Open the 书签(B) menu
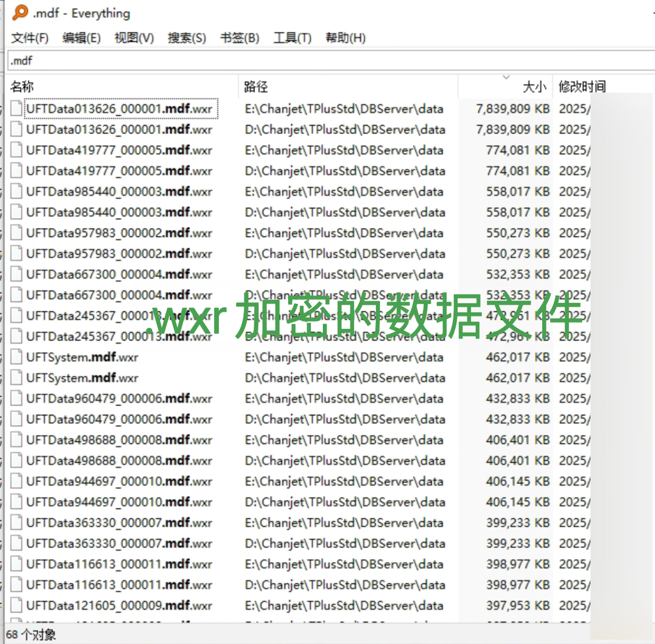 [x=240, y=38]
